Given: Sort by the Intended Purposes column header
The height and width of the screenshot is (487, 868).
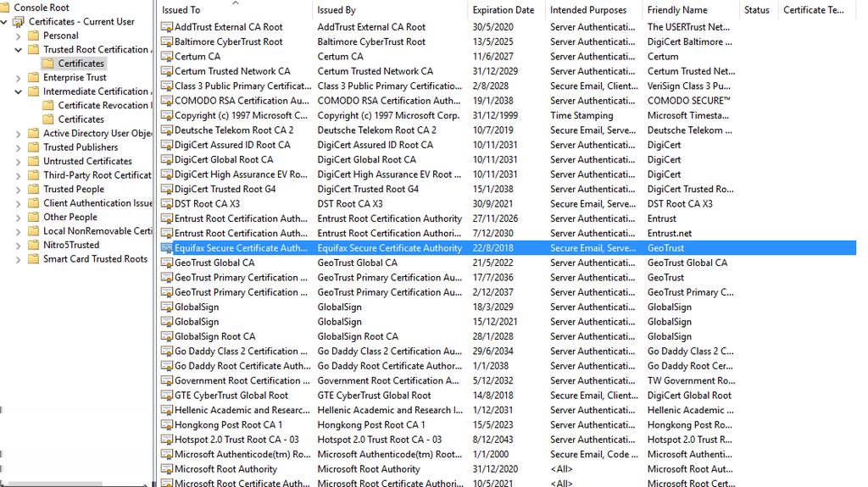Looking at the screenshot, I should click(594, 10).
